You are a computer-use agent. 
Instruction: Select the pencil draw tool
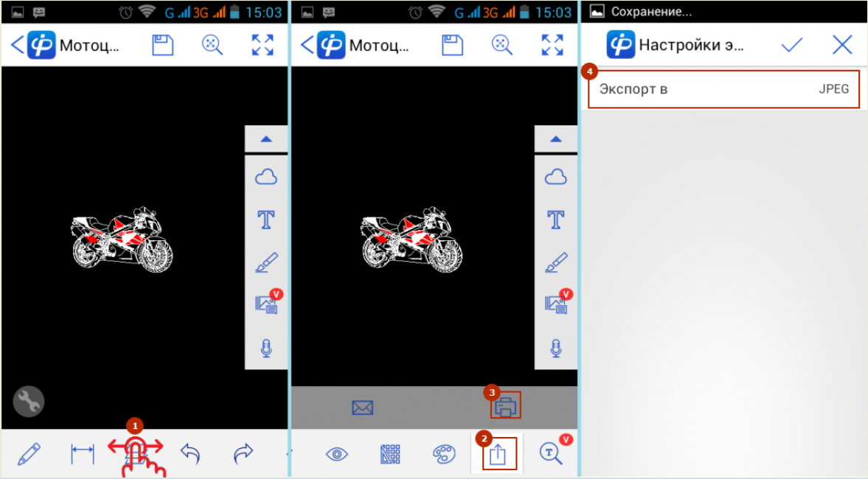28,454
